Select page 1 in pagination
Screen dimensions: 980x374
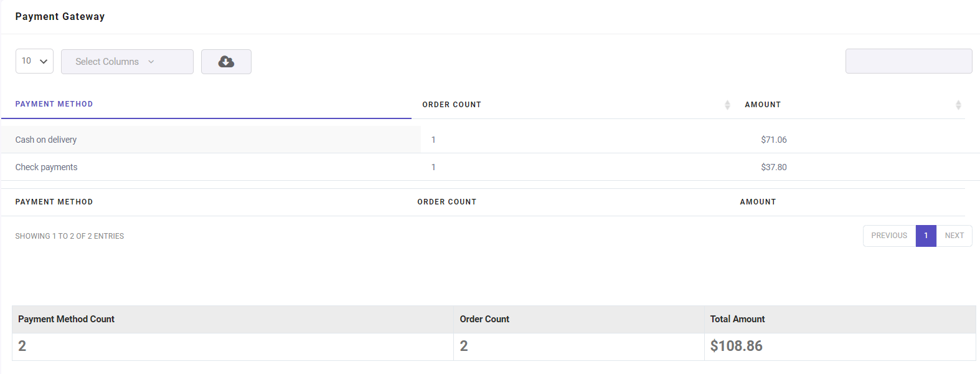coord(926,236)
